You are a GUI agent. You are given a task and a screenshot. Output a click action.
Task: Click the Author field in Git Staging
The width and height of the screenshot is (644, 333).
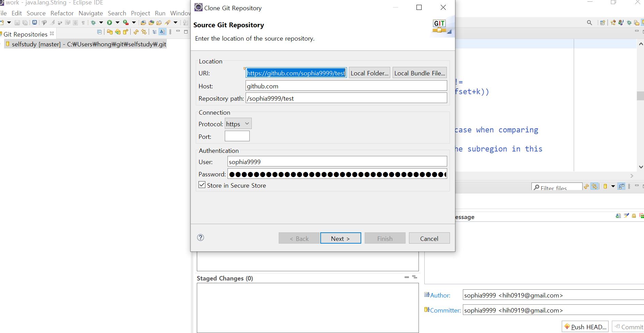pos(553,295)
